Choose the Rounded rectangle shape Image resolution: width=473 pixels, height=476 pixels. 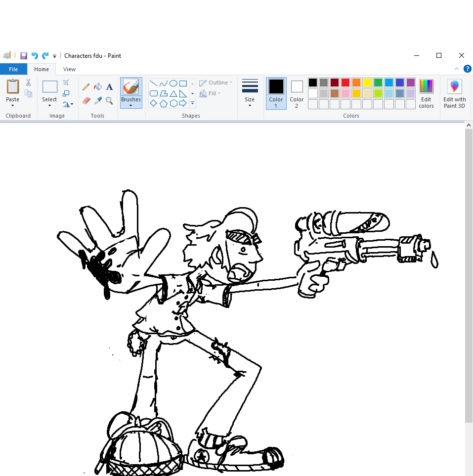(x=154, y=93)
